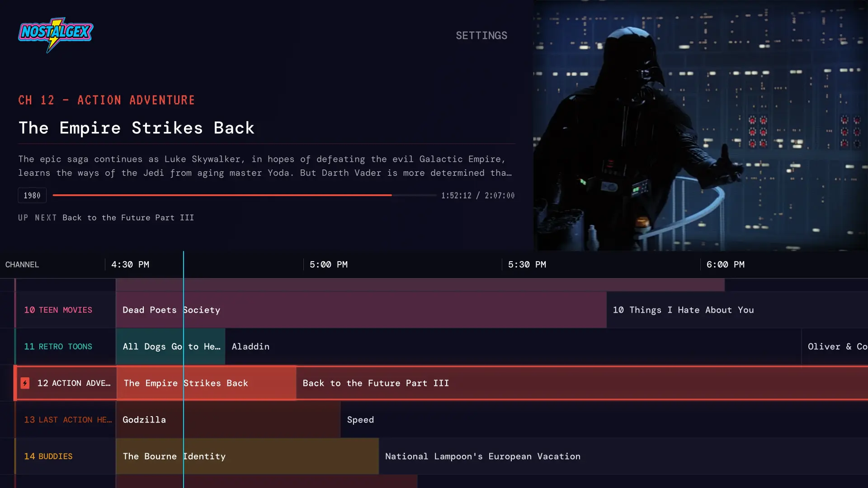Click the 5:30 PM time header
868x488 pixels.
[x=527, y=264]
